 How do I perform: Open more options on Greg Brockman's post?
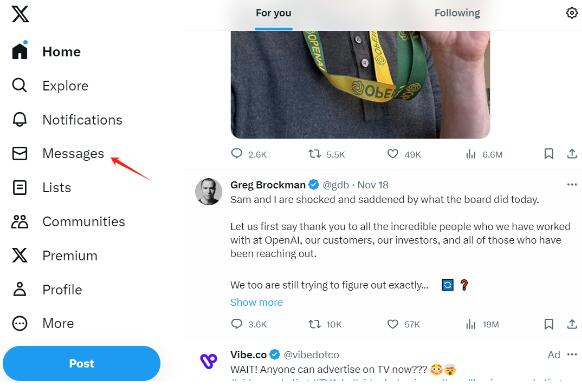tap(572, 184)
